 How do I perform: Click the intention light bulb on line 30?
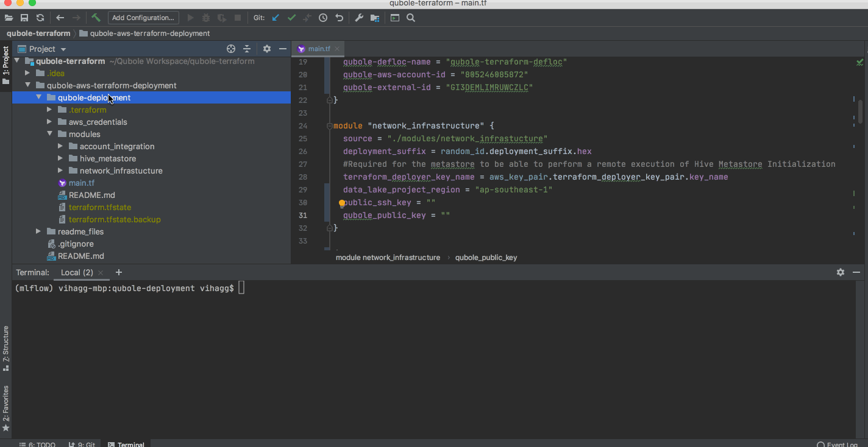click(342, 203)
